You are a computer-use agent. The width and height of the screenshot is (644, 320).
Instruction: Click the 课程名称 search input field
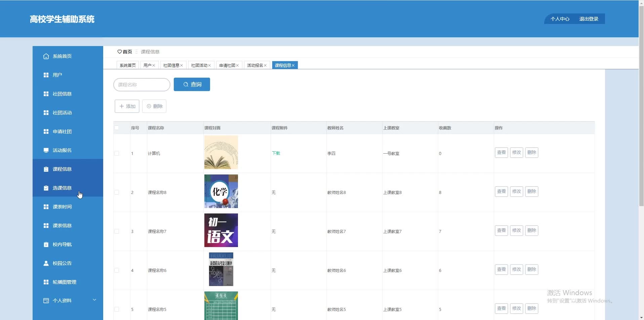(x=142, y=85)
